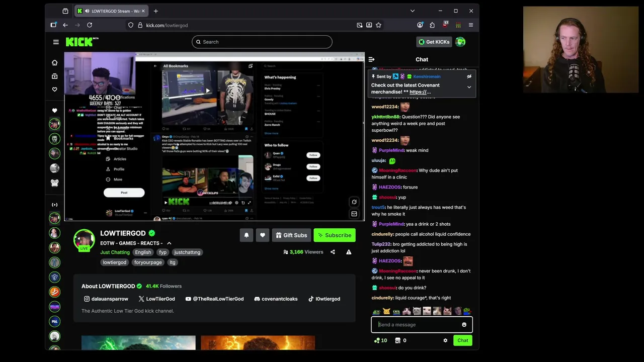This screenshot has height=362, width=644.
Task: Close the LOWTIERGOD Stream tab
Action: [x=143, y=11]
